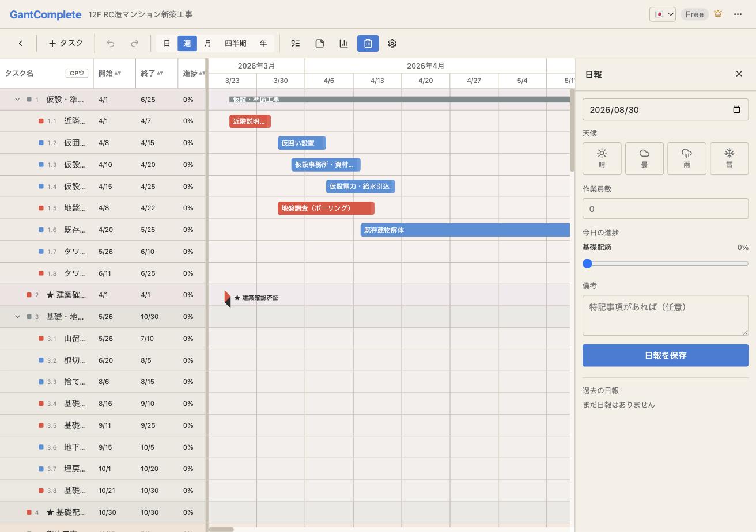The image size is (756, 532).
Task: Go back with the left chevron button
Action: (21, 43)
